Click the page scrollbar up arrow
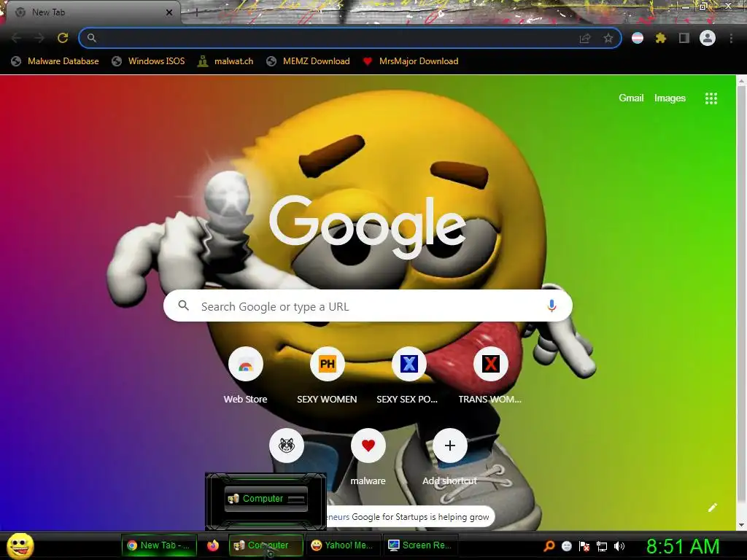 pyautogui.click(x=741, y=81)
